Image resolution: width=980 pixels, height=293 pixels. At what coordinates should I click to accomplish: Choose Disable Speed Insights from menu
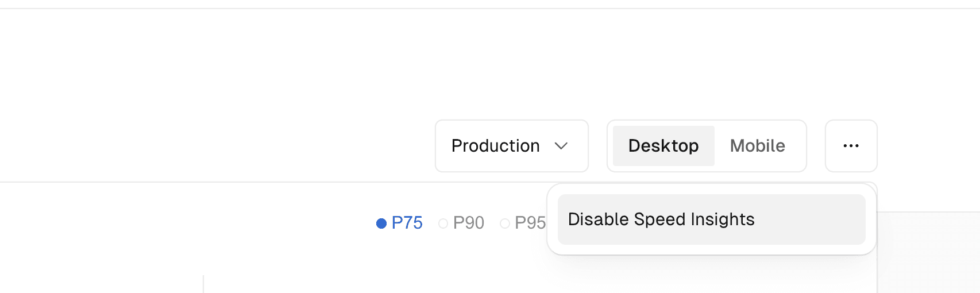coord(711,219)
